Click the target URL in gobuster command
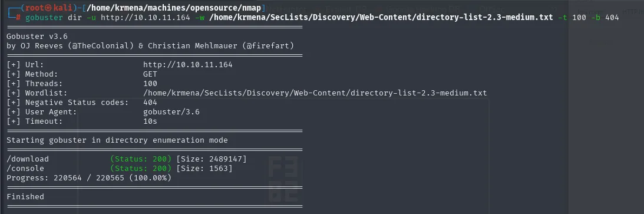 coord(145,17)
